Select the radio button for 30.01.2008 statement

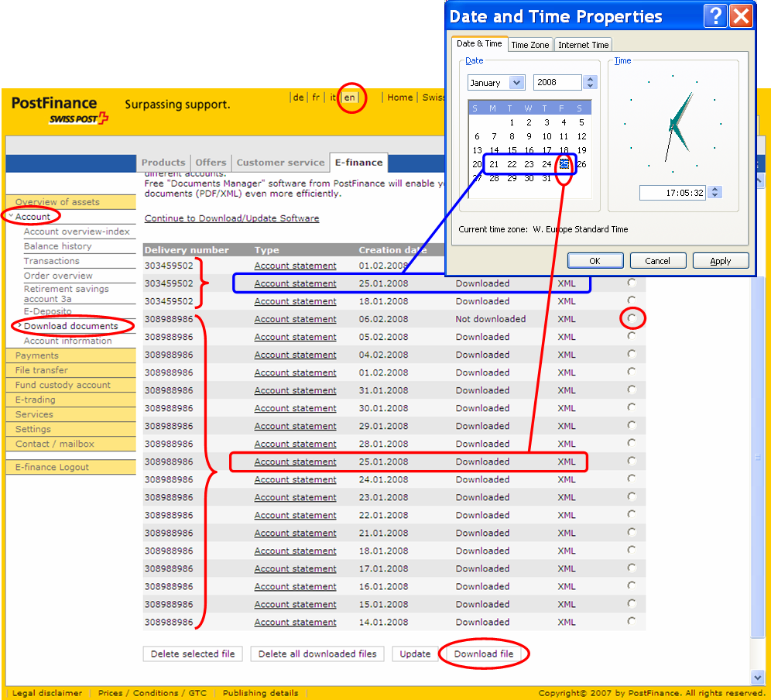coord(632,407)
